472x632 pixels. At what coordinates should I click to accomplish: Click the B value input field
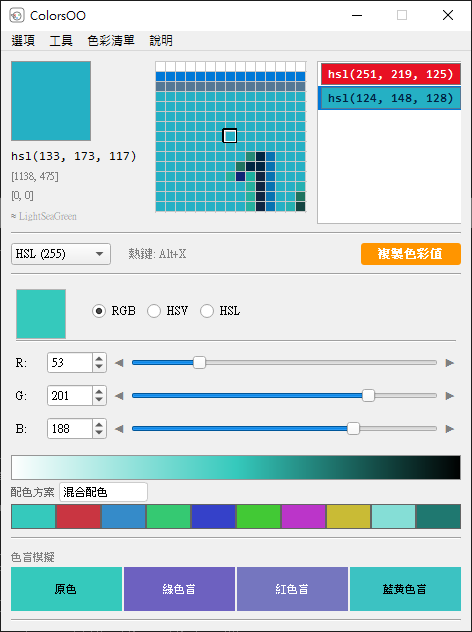(70, 428)
